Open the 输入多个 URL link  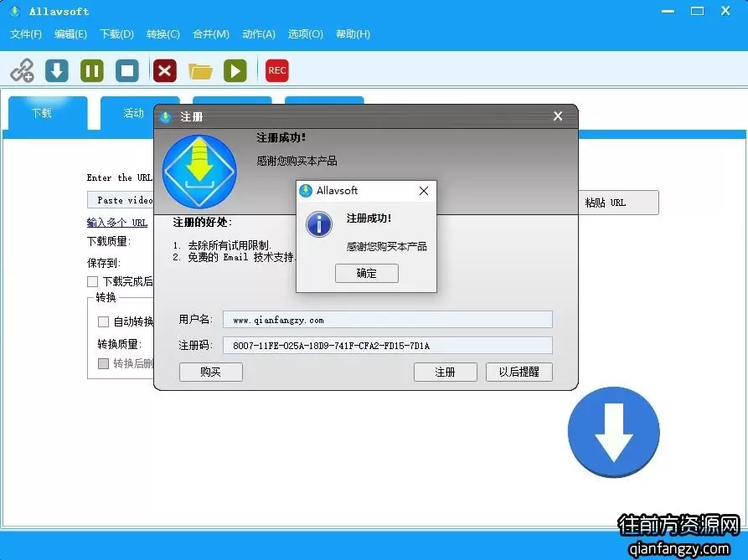[x=117, y=222]
